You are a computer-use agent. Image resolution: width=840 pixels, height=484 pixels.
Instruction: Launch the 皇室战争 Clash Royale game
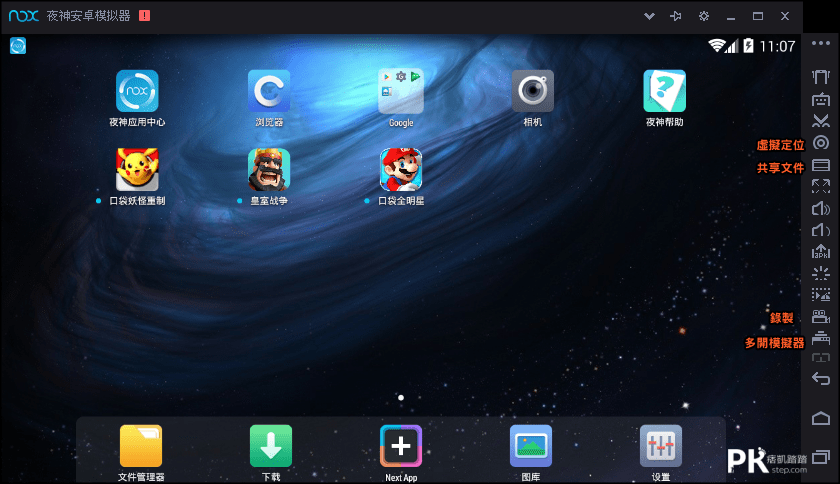point(269,169)
